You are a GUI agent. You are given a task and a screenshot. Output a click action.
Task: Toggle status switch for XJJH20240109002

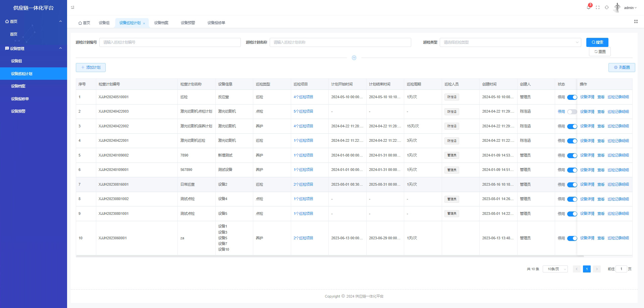click(x=572, y=156)
